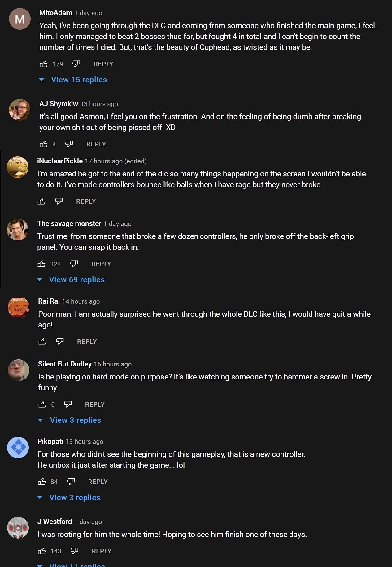Dislike iNuclearPickle's comment
The image size is (392, 567).
(x=59, y=201)
